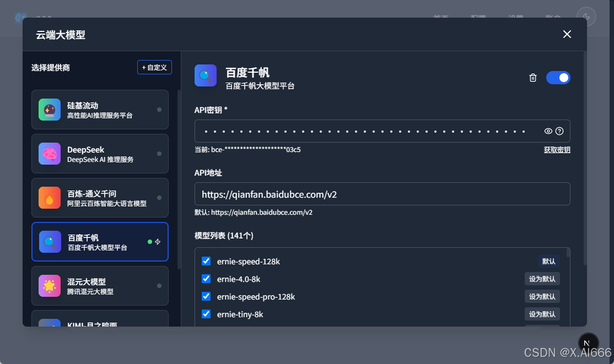Screen dimensions: 614x364
Task: Disable the 百度千帆 provider switch
Action: click(558, 78)
